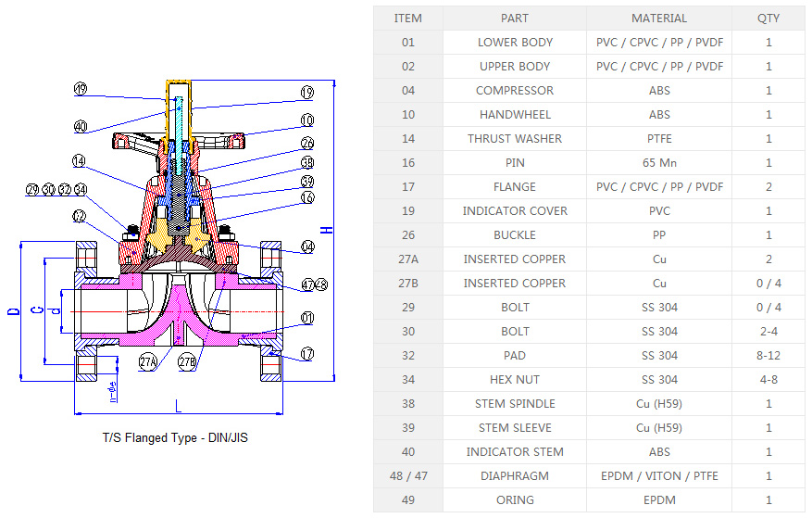This screenshot has height=518, width=812.
Task: Click the QTY column header
Action: tap(768, 18)
